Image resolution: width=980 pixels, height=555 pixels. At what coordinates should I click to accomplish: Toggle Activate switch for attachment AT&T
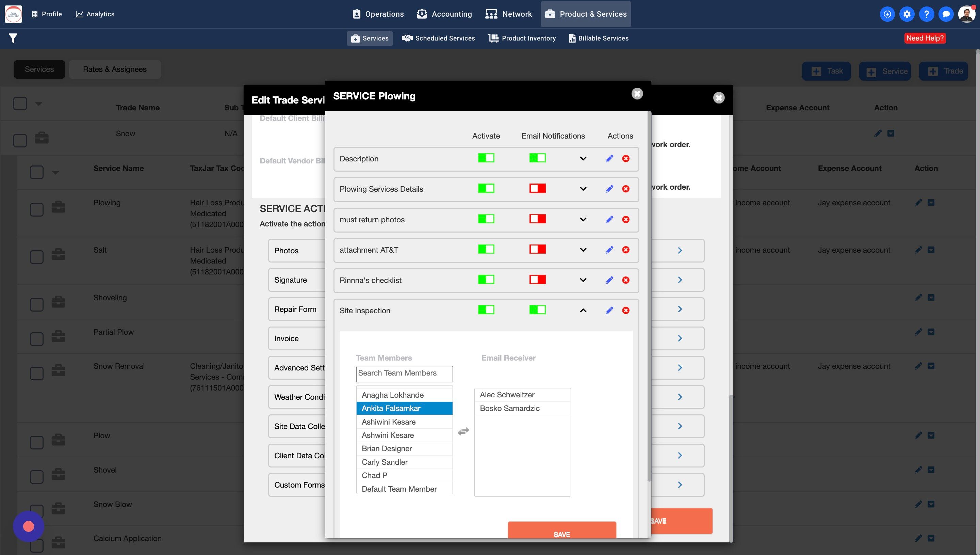pos(486,249)
